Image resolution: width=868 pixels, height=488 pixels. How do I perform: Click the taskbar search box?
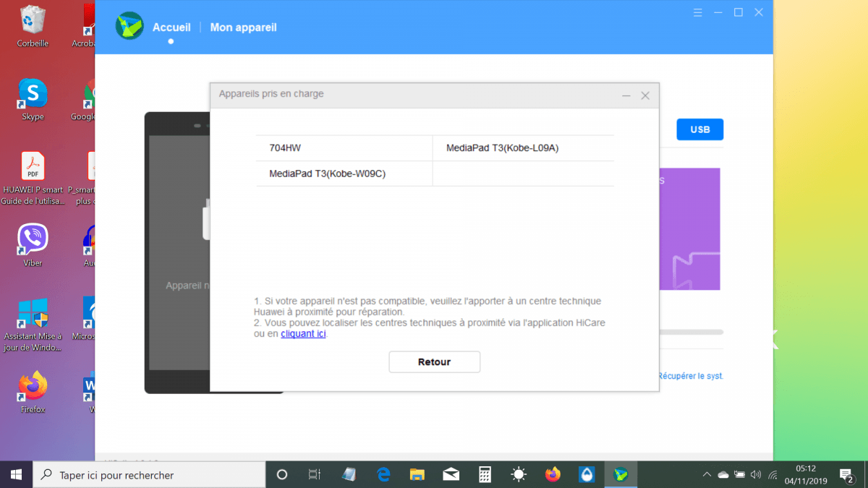tap(149, 475)
